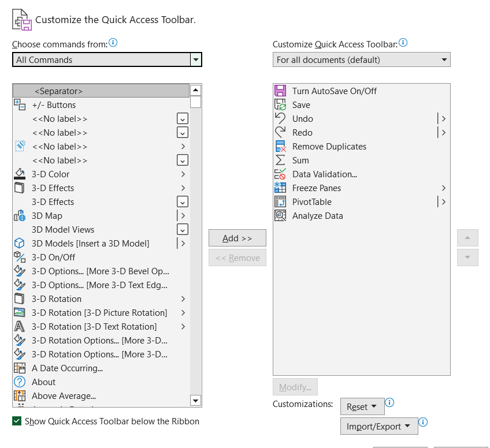Select the Turn AutoSave On/Off entry text
This screenshot has width=490, height=448.
click(335, 91)
